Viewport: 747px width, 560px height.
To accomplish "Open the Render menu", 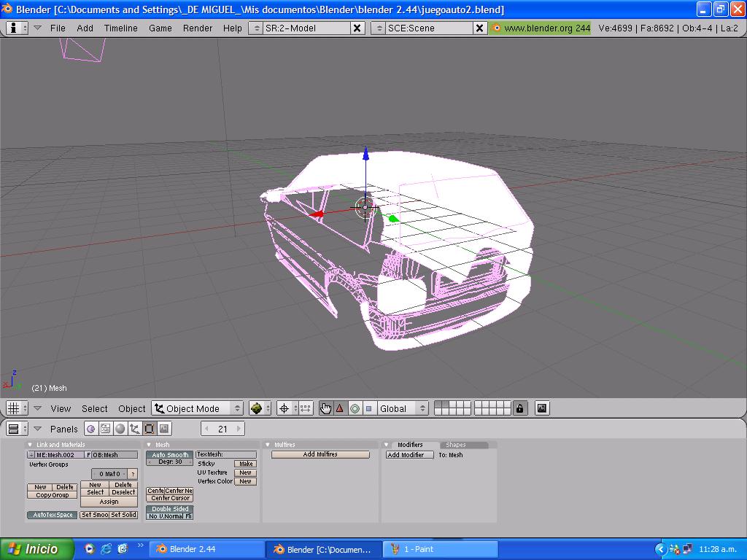I will click(198, 28).
